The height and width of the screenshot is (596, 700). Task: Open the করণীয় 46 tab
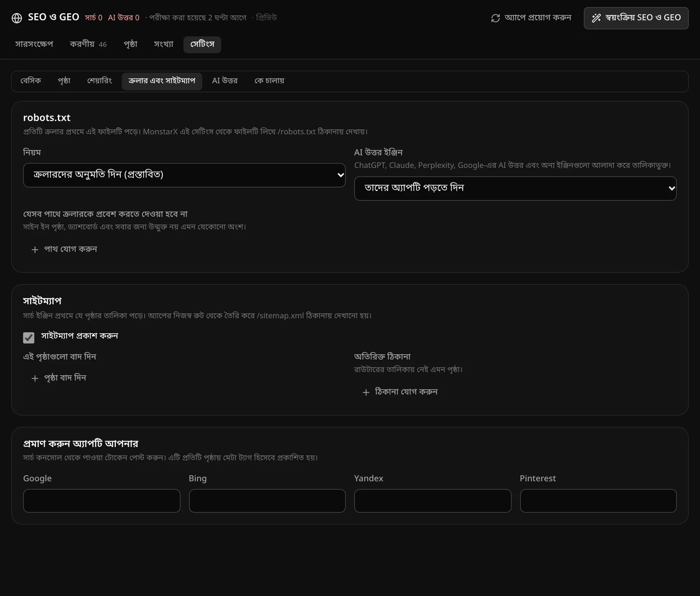pyautogui.click(x=88, y=44)
